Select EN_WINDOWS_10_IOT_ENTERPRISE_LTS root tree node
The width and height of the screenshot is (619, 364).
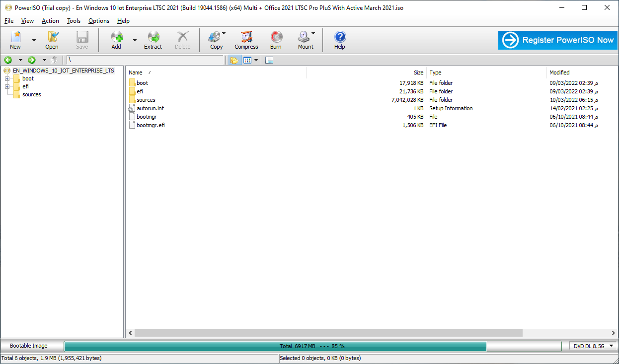pos(64,71)
